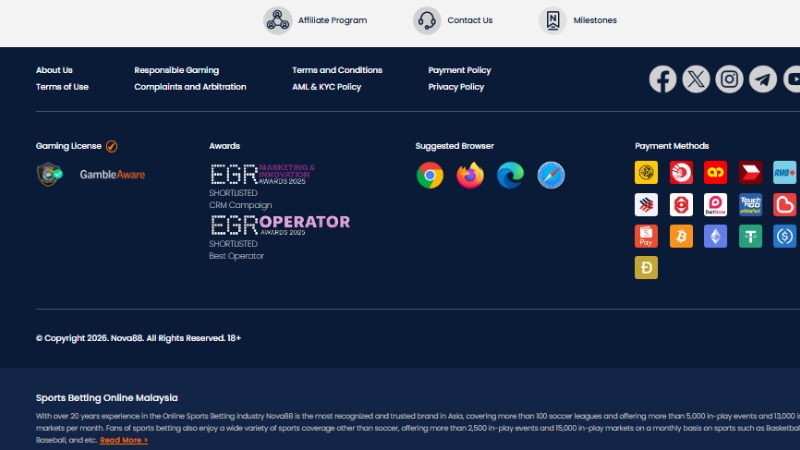Open the X (Twitter) social icon

point(696,79)
